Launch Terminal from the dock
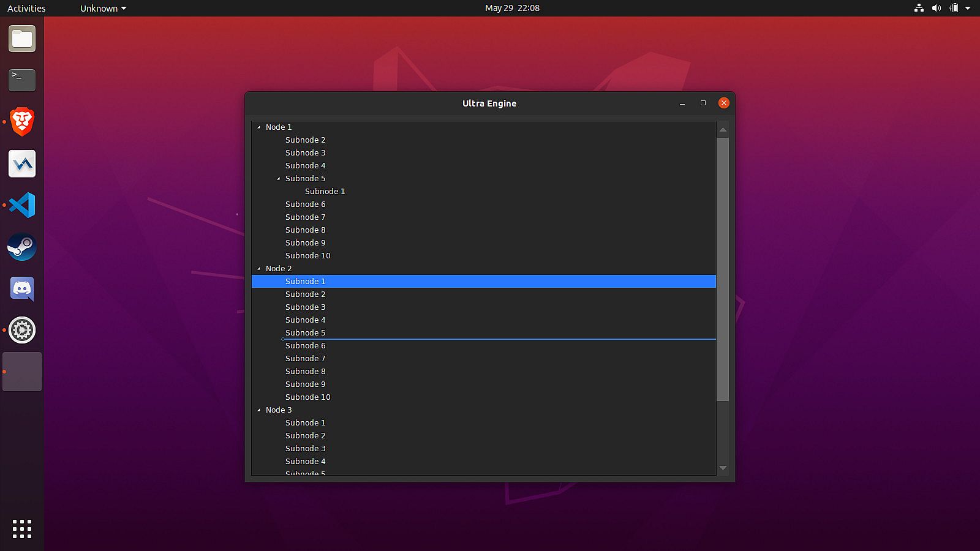The width and height of the screenshot is (980, 551). (22, 80)
